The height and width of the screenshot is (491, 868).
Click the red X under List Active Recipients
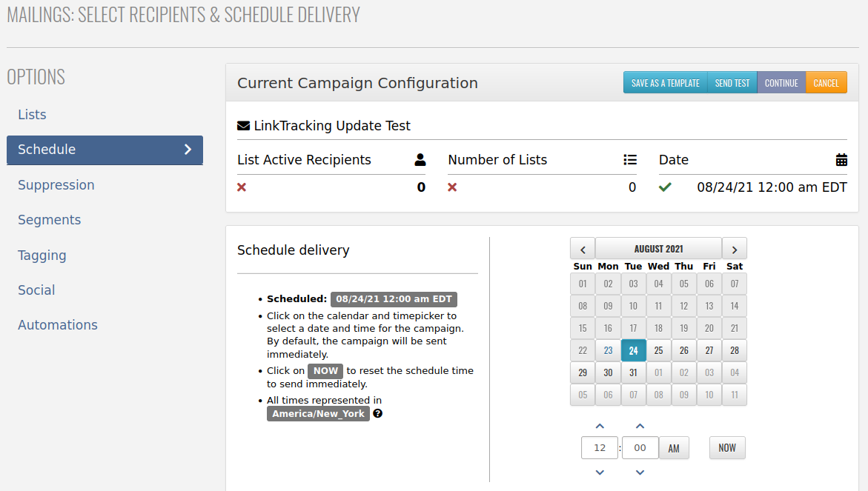(x=242, y=187)
